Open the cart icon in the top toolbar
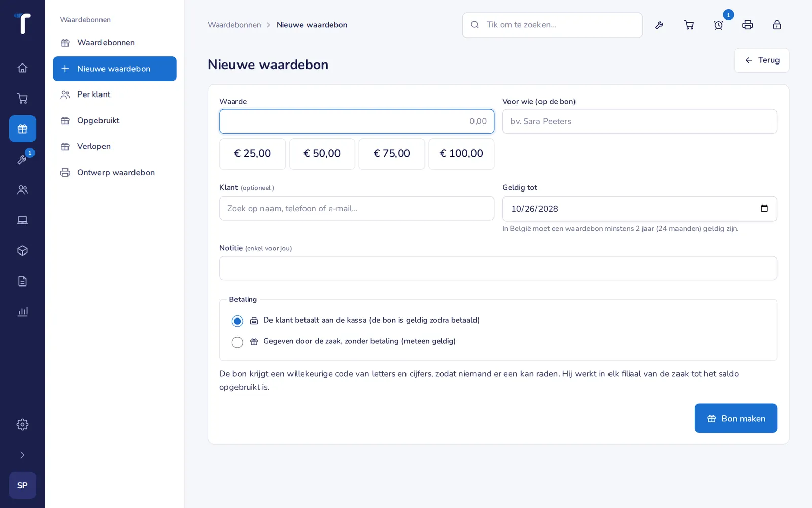Viewport: 812px width, 508px height. point(689,25)
